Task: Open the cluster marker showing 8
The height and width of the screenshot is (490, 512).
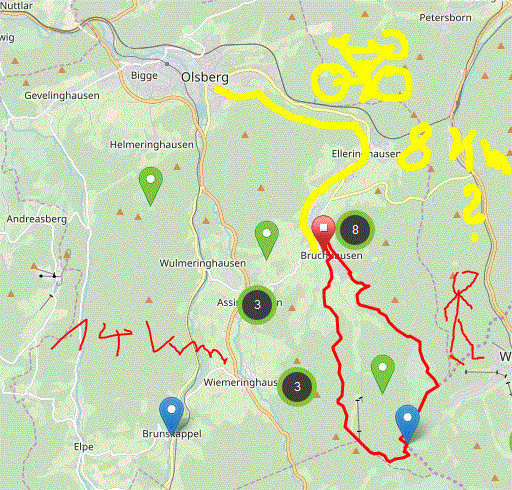Action: tap(355, 230)
